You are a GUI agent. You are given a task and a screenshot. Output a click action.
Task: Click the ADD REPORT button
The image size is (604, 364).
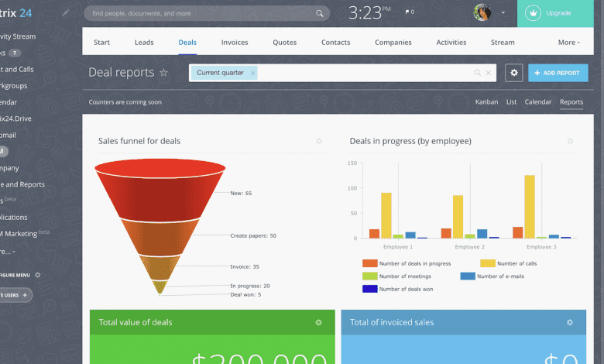(558, 73)
